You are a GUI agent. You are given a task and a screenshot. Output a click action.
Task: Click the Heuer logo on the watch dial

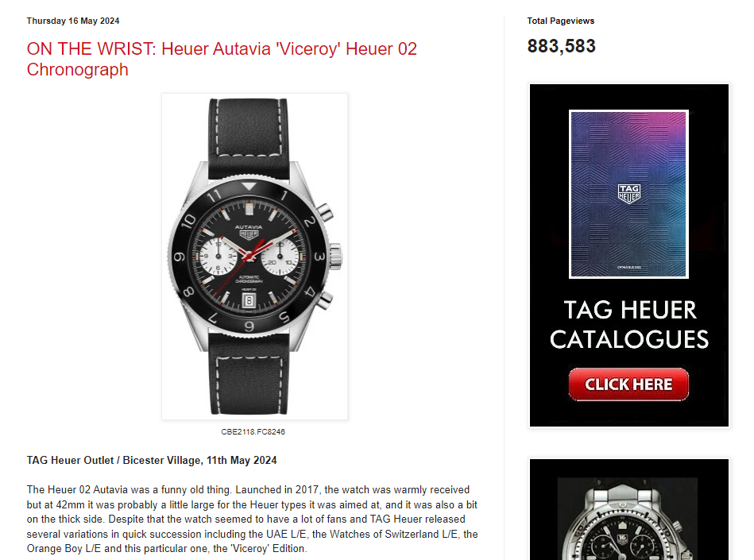[249, 234]
